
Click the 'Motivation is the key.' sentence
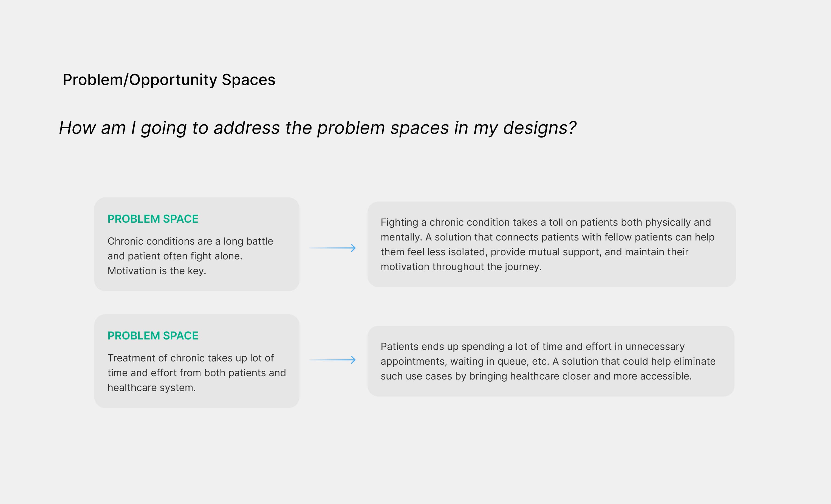[157, 271]
